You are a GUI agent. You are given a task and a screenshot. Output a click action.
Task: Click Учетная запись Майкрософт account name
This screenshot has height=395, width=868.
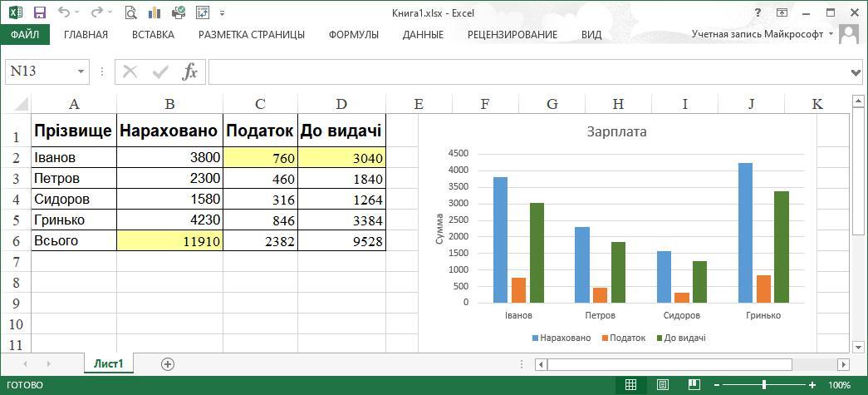758,34
